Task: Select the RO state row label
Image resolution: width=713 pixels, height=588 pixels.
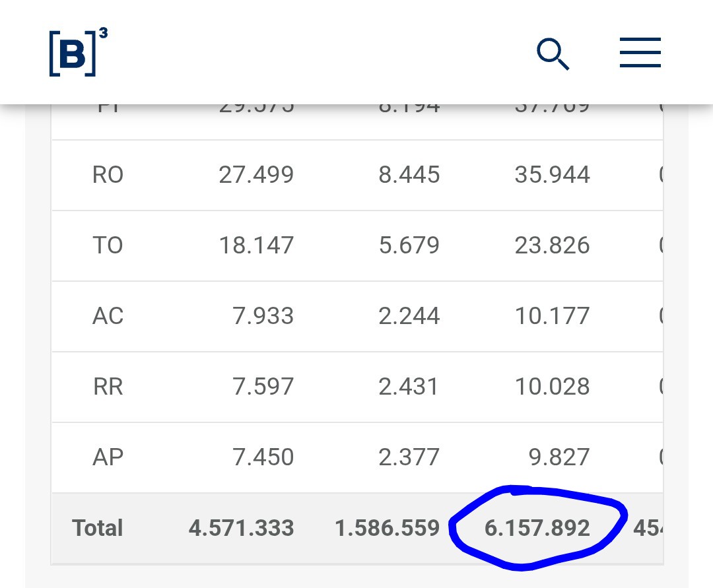Action: point(108,175)
